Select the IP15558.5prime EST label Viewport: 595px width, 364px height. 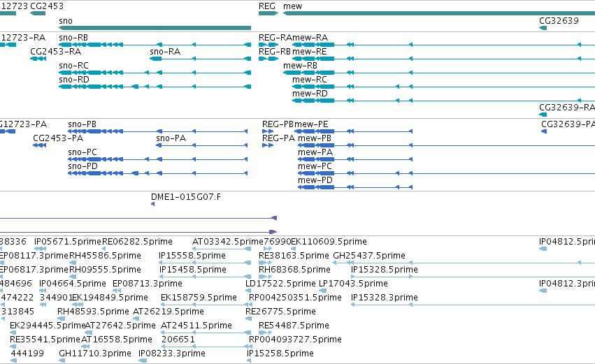[x=192, y=256]
